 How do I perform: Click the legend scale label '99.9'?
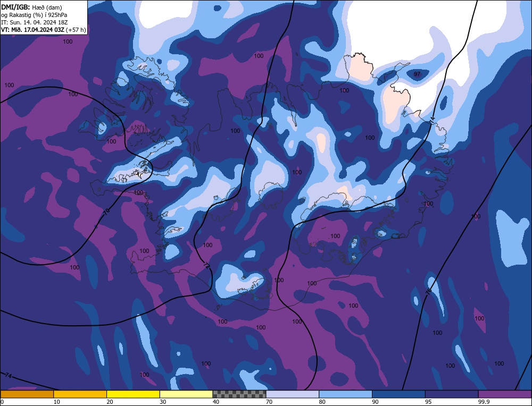point(484,402)
